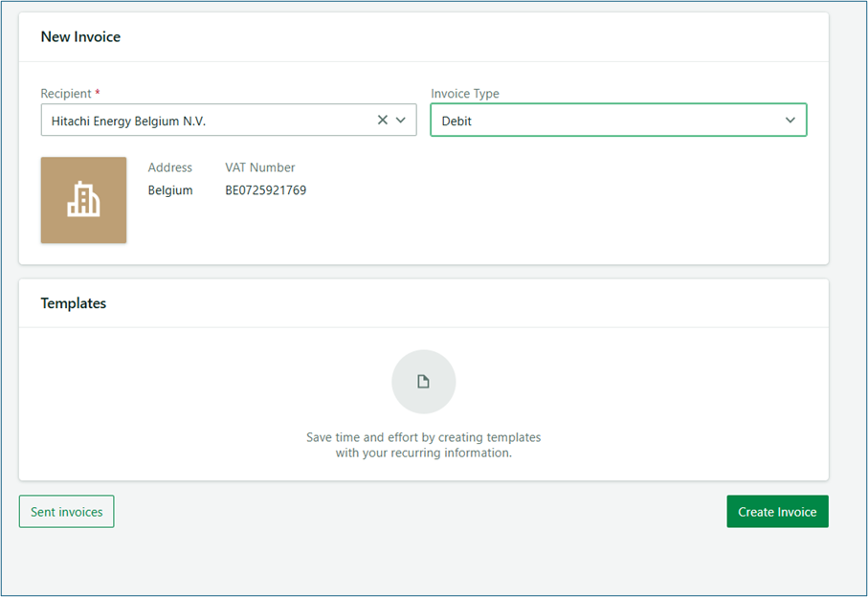
Task: Clear the selected recipient with the X icon
Action: tap(383, 121)
